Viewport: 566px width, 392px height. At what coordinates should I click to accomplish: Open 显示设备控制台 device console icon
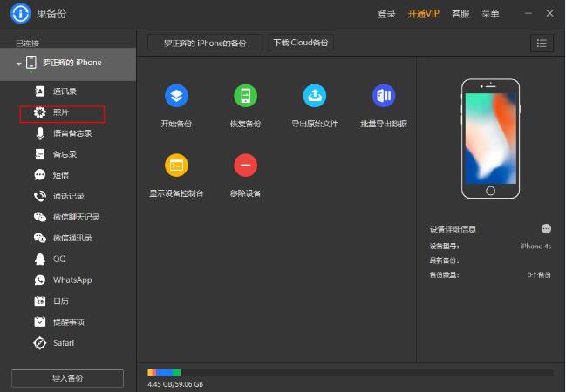point(176,165)
